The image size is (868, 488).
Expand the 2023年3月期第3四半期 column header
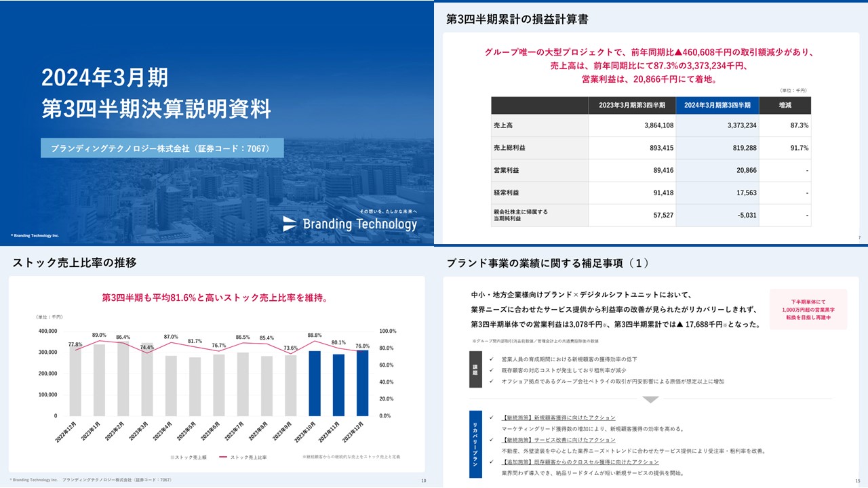pyautogui.click(x=632, y=106)
